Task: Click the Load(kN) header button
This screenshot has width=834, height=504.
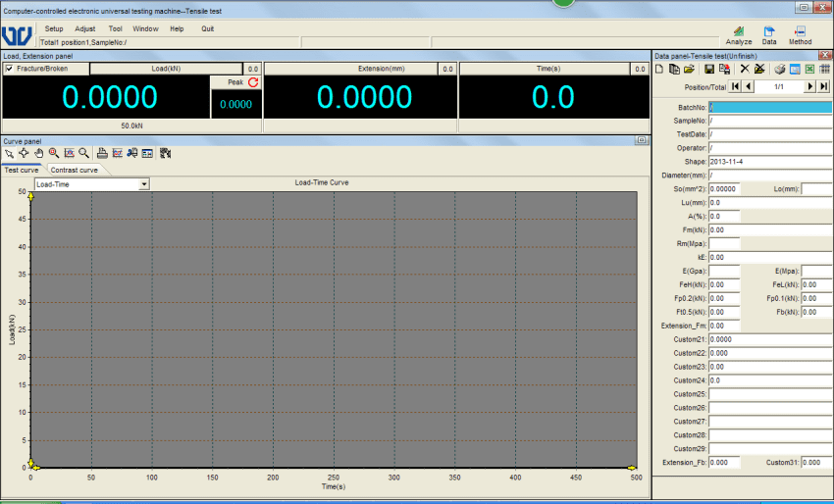Action: pos(165,69)
